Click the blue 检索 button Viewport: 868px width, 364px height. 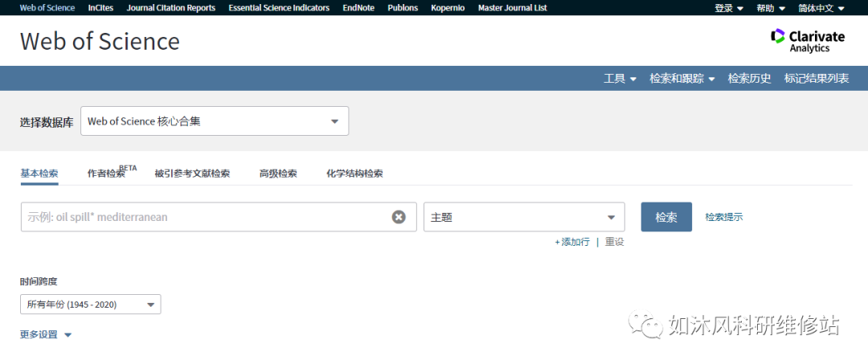666,217
